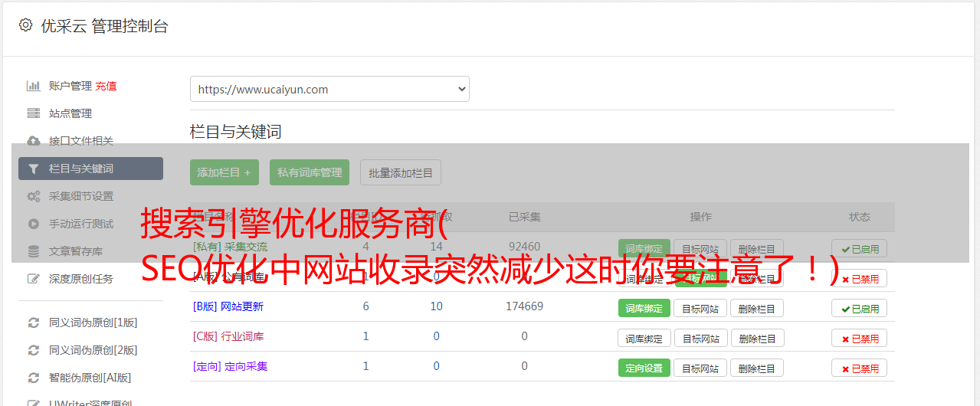Click 词库绑定 in the 网站更新 row

click(644, 308)
